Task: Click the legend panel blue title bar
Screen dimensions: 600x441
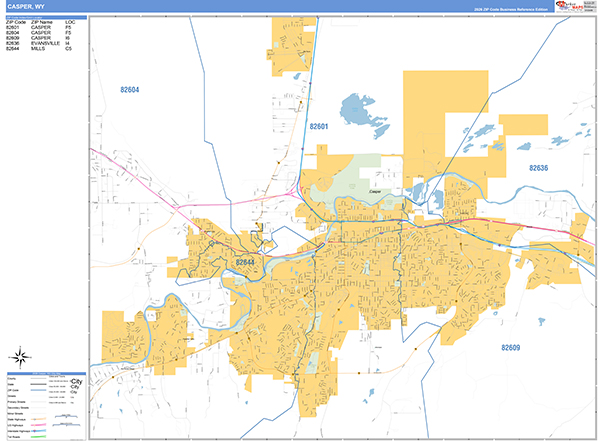Action: [x=47, y=374]
